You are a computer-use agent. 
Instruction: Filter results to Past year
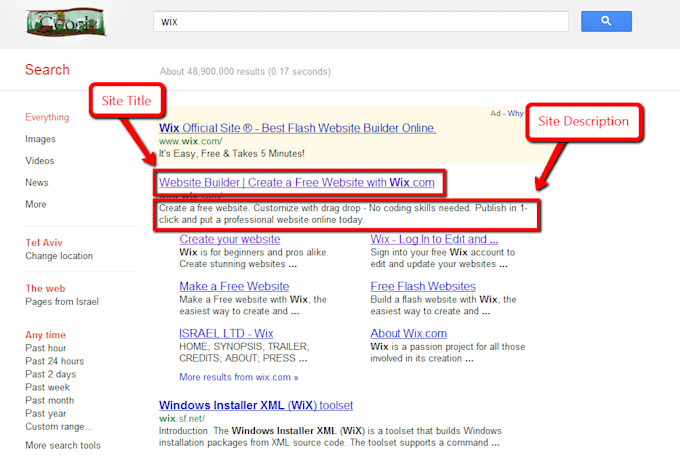pos(46,413)
